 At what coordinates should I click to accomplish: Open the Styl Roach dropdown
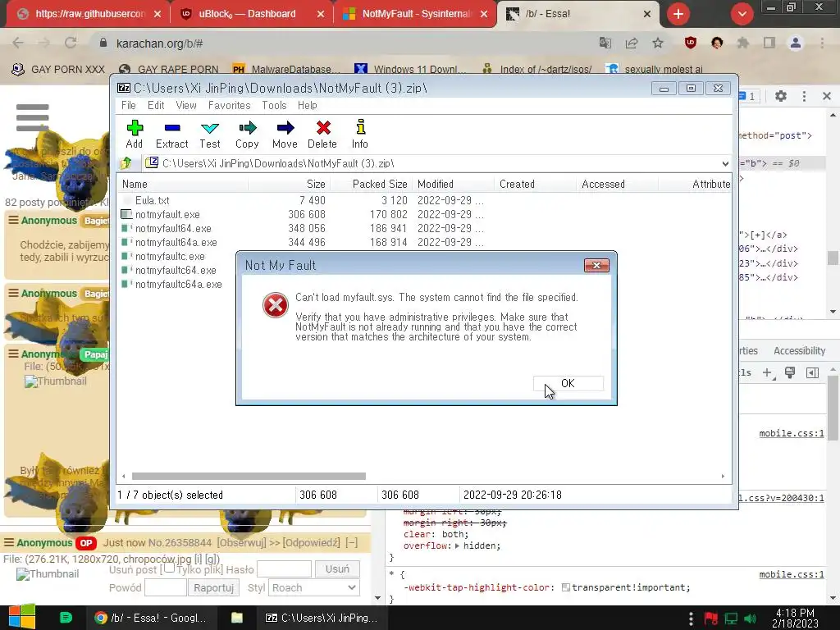(x=313, y=587)
